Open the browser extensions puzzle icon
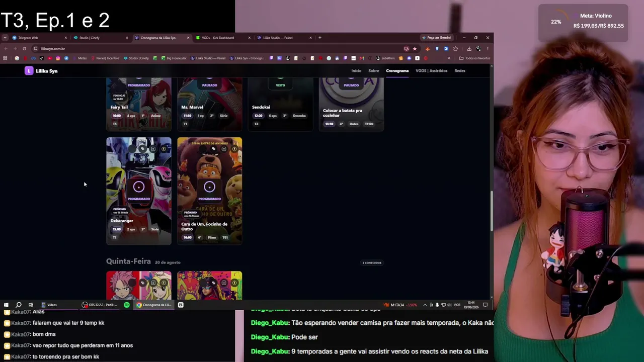 coord(455,49)
